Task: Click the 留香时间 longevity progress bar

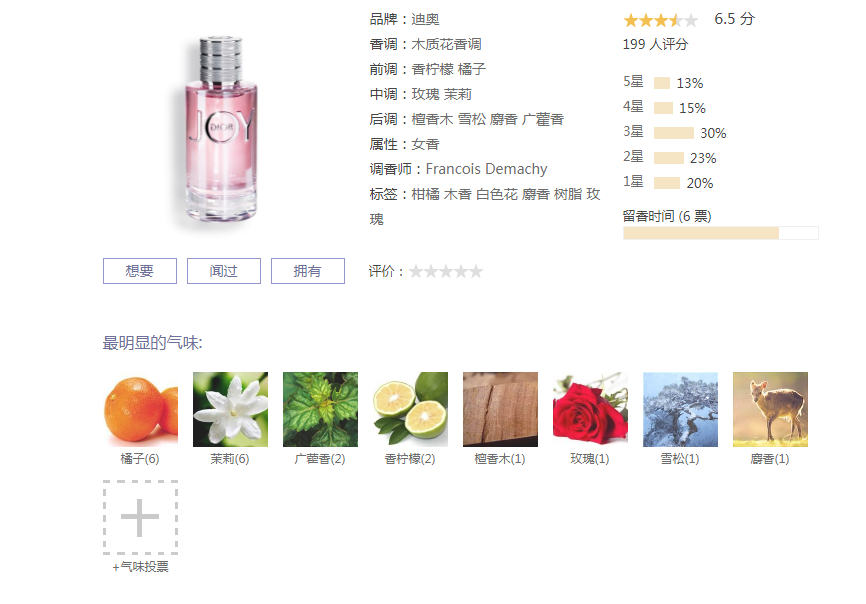Action: click(721, 233)
